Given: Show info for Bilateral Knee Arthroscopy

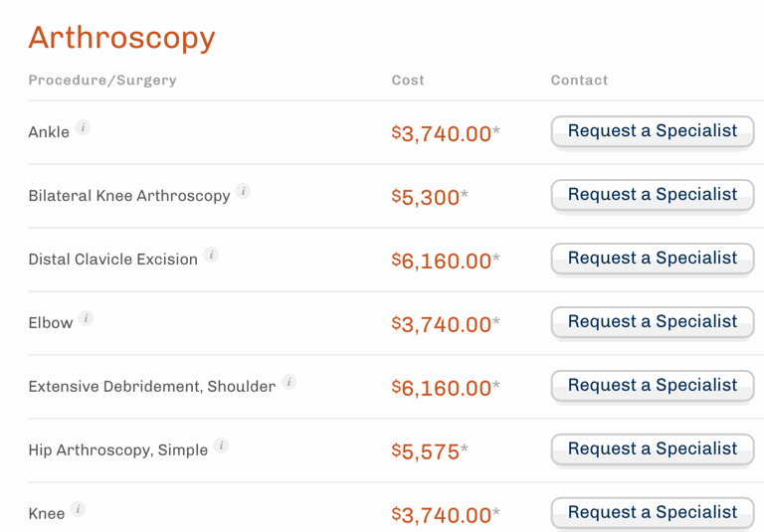Looking at the screenshot, I should (x=243, y=191).
